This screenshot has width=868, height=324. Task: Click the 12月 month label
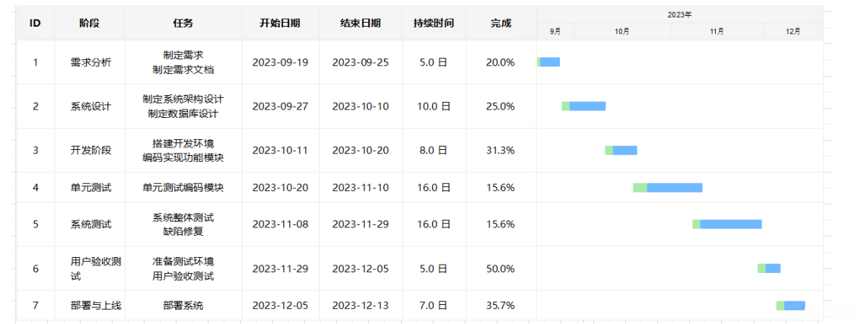[793, 31]
